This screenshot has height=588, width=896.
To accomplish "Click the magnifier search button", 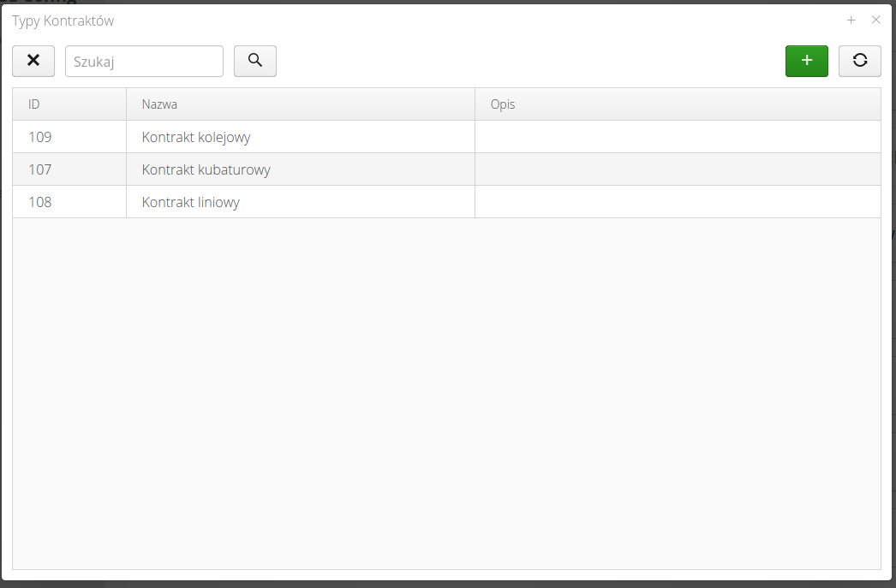I will point(255,61).
